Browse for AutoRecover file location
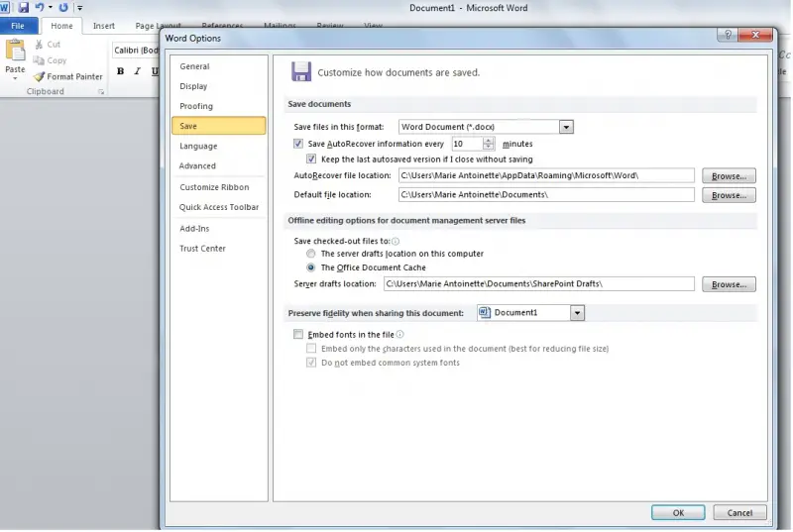Viewport: 793px width, 532px height. 729,176
